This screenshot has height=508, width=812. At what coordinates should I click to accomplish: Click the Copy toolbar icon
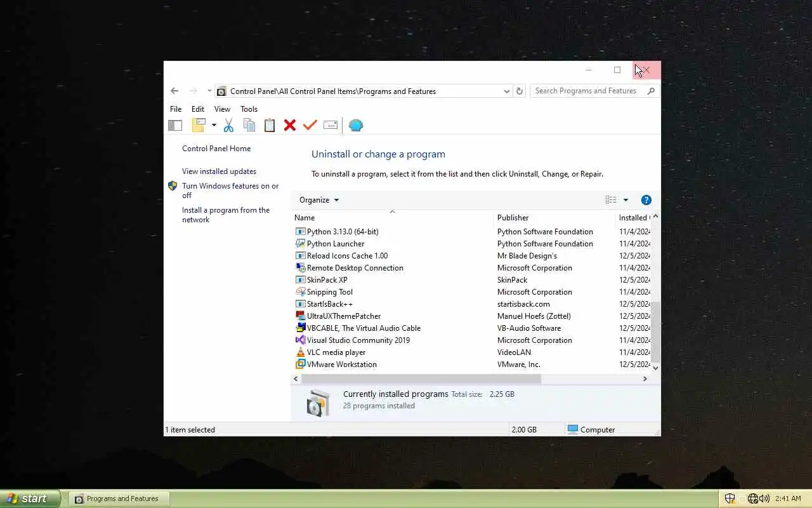point(249,125)
